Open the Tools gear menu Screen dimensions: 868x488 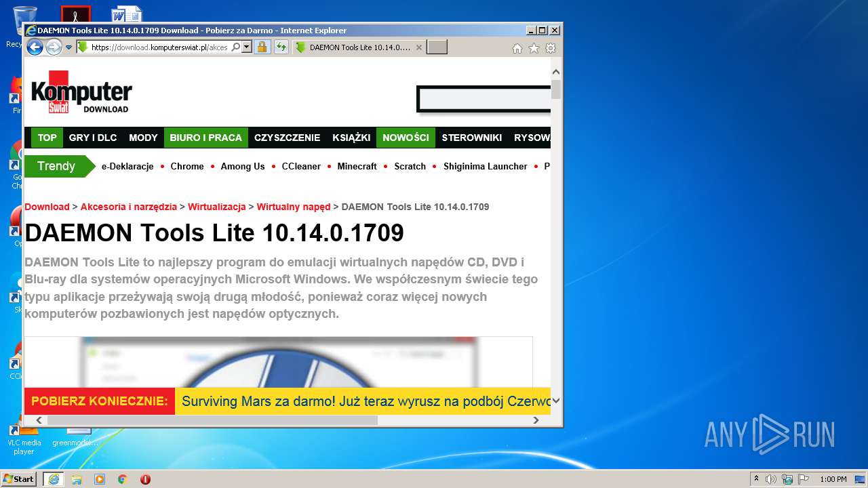pos(551,48)
